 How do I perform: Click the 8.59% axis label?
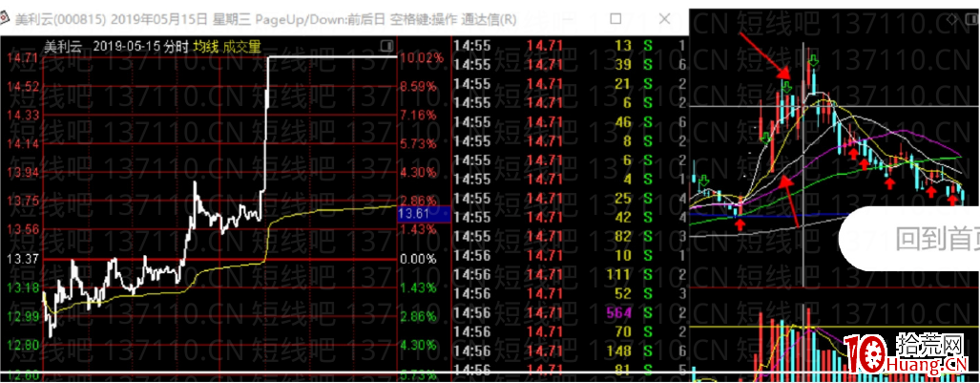pos(418,86)
